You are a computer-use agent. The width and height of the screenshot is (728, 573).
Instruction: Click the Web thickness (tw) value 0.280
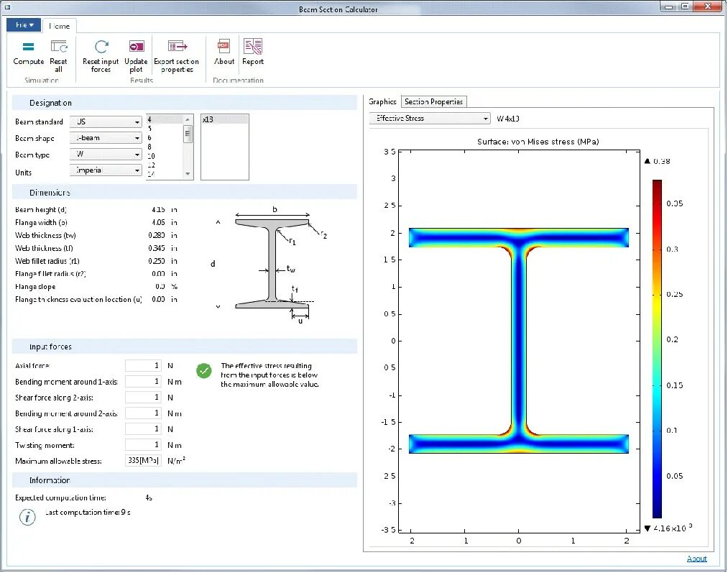pos(157,235)
